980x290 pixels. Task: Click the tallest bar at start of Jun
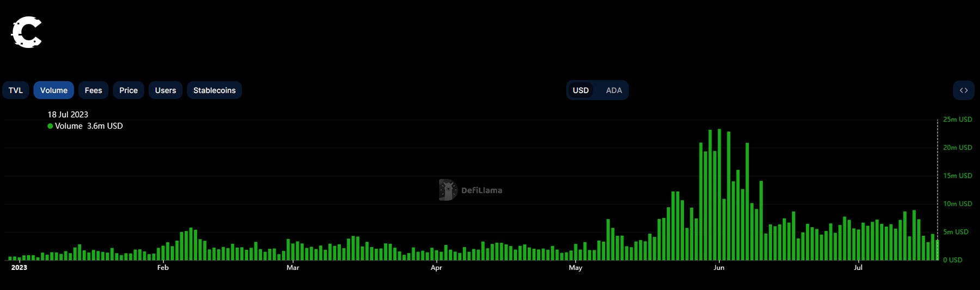pyautogui.click(x=719, y=196)
